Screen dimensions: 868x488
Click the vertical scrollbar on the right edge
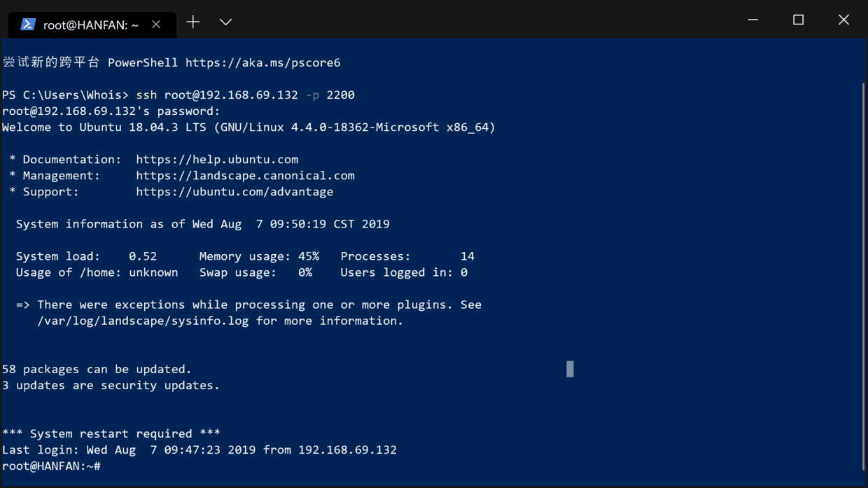(x=863, y=273)
